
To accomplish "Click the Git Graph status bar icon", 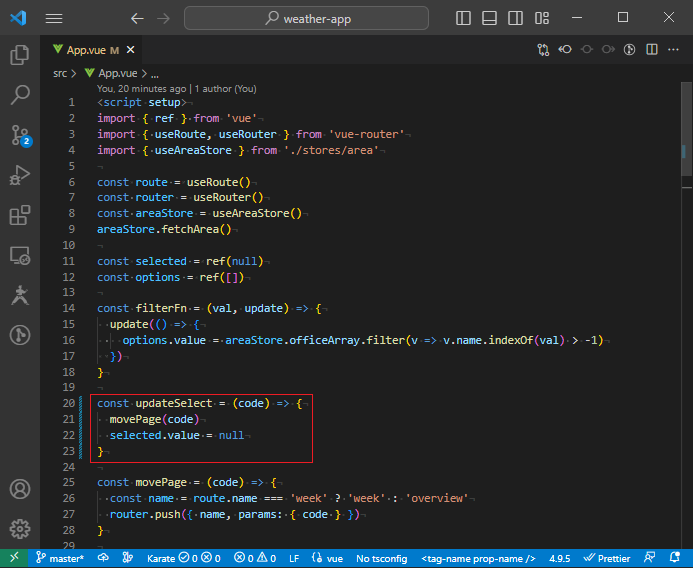I will [128, 558].
